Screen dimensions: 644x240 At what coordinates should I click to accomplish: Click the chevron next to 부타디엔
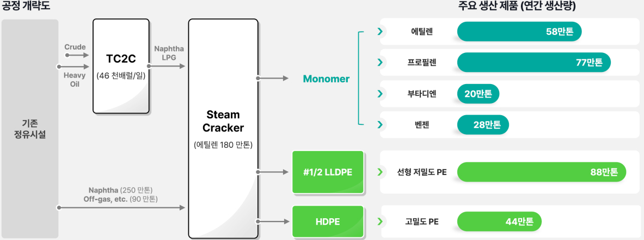tap(380, 93)
